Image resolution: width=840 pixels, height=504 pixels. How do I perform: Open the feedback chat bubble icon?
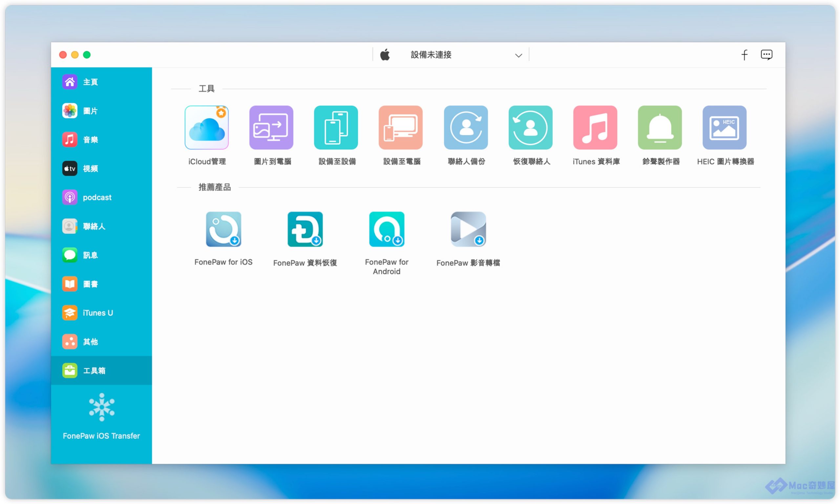point(766,55)
